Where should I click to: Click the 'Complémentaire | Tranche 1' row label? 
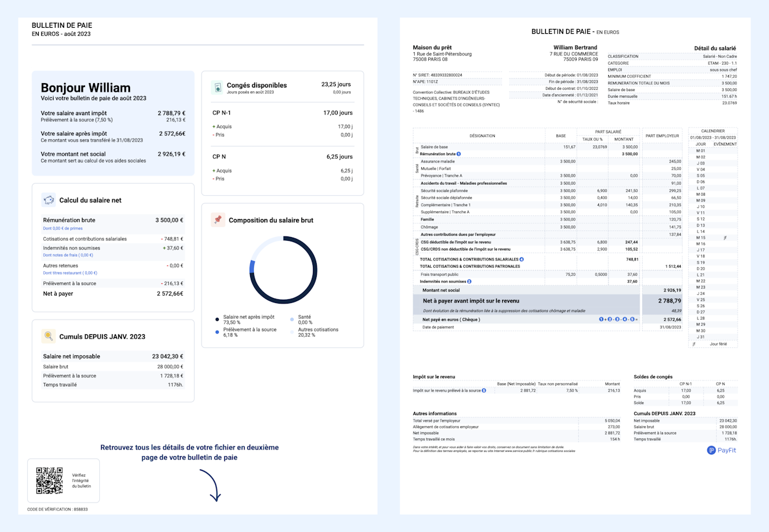pos(446,205)
